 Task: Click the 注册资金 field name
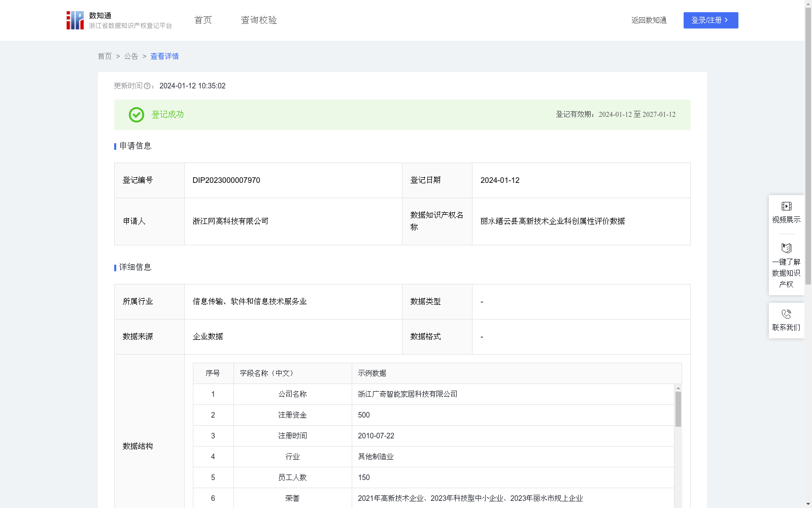(x=292, y=415)
